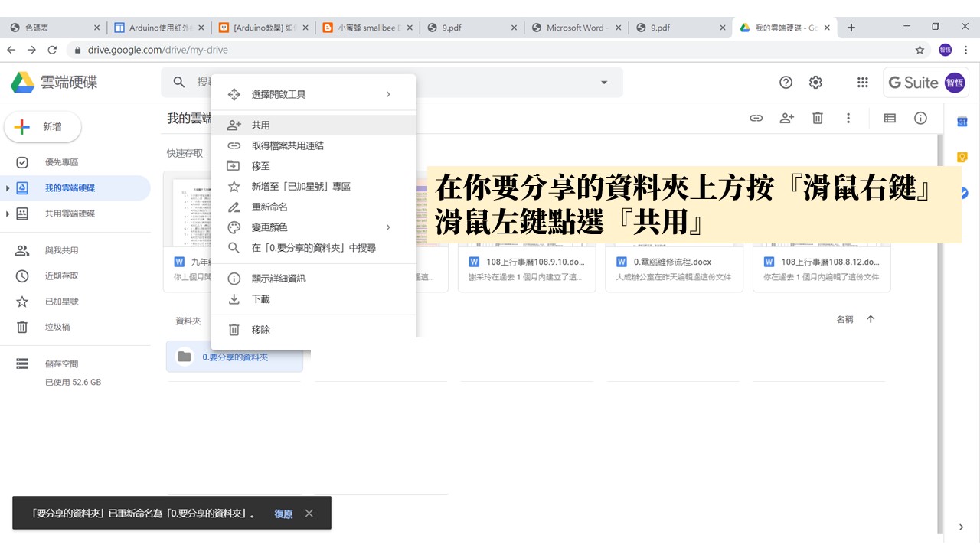The width and height of the screenshot is (980, 551).
Task: Choose Download in context menu
Action: pyautogui.click(x=313, y=299)
